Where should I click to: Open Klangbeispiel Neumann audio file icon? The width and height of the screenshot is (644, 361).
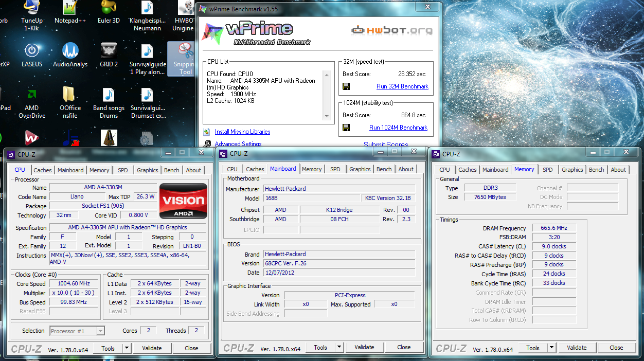[x=148, y=15]
